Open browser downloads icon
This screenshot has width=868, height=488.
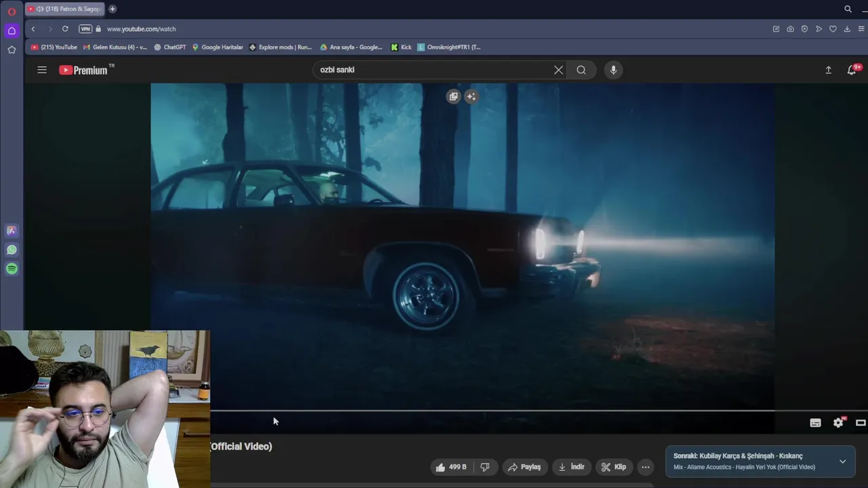click(x=847, y=28)
